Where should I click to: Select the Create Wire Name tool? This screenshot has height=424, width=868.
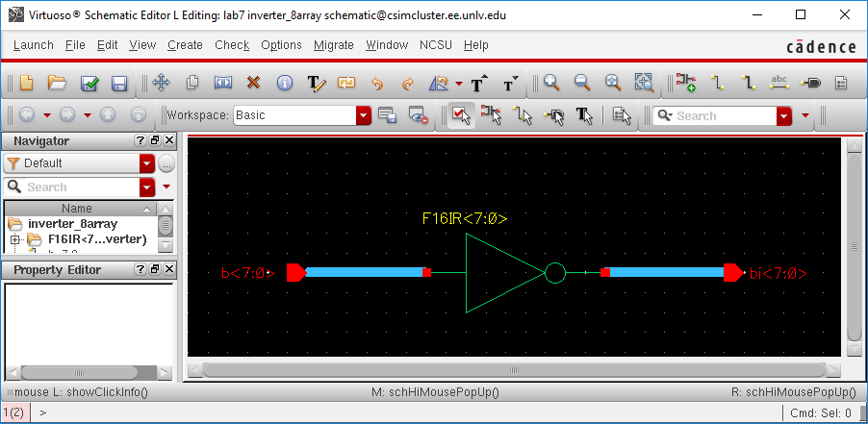click(x=780, y=84)
